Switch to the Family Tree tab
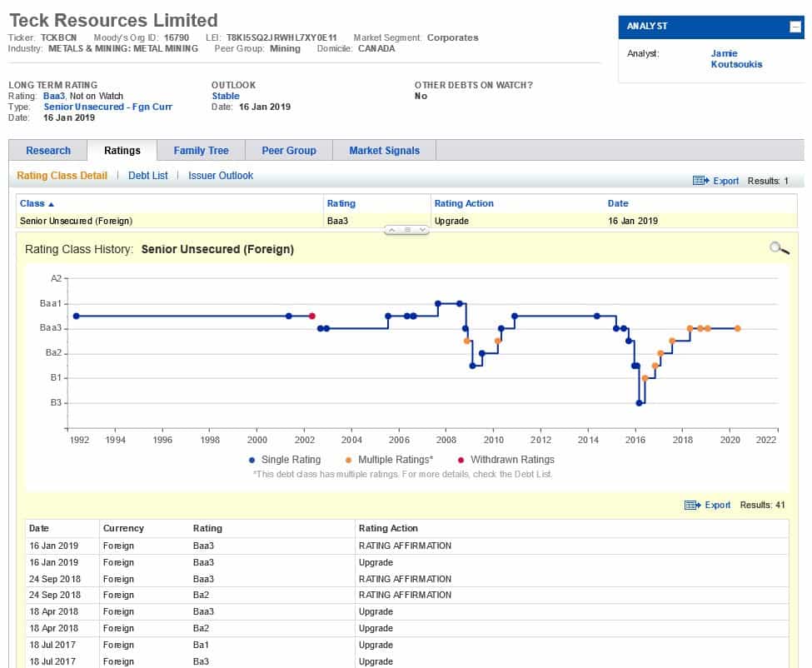Screen dimensions: 812x668 (201, 151)
